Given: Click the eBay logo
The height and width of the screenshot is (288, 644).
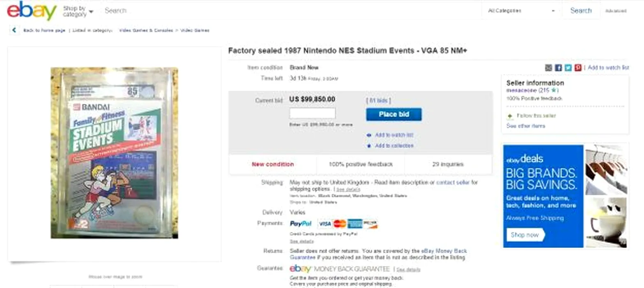Looking at the screenshot, I should (x=32, y=11).
